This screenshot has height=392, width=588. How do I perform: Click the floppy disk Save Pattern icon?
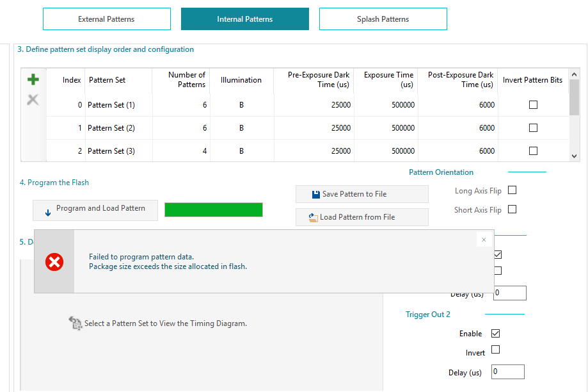tap(316, 194)
